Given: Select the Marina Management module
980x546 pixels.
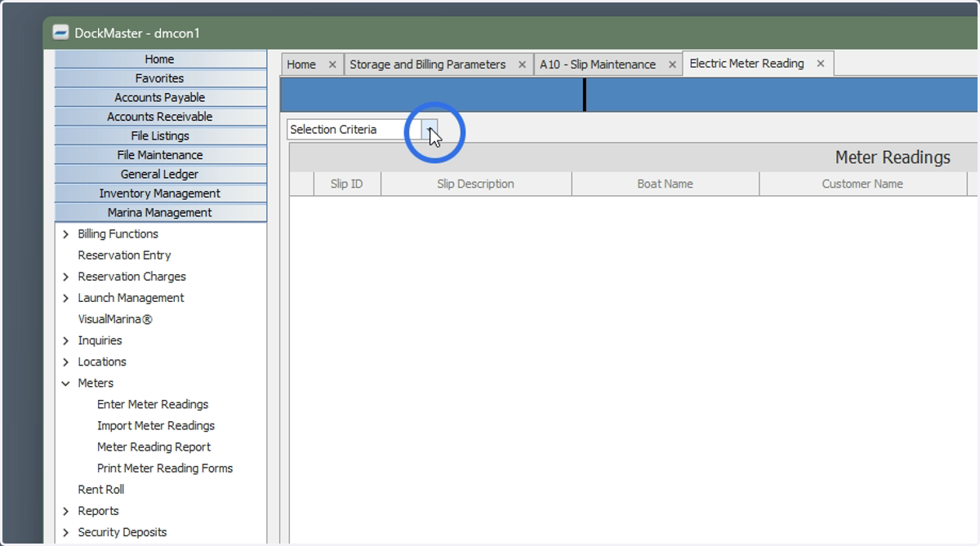Looking at the screenshot, I should tap(160, 213).
